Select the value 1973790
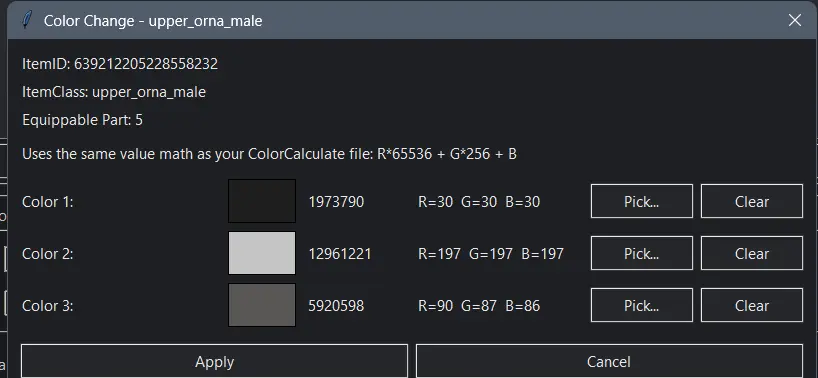The width and height of the screenshot is (818, 378). tap(336, 202)
